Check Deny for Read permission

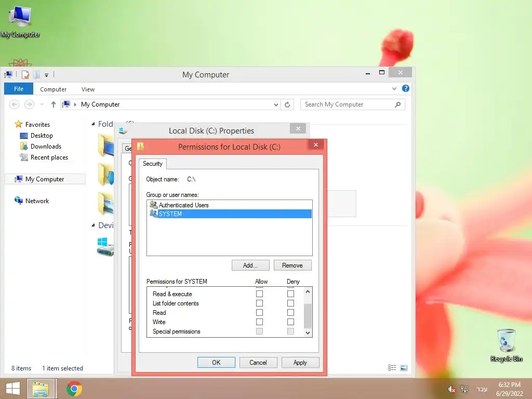290,312
